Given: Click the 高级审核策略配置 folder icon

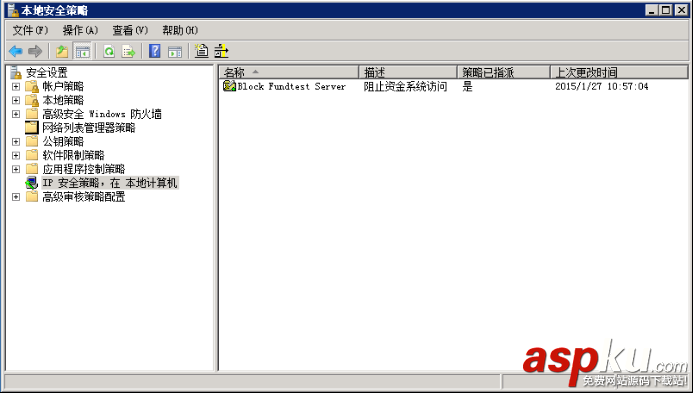Looking at the screenshot, I should pyautogui.click(x=32, y=196).
